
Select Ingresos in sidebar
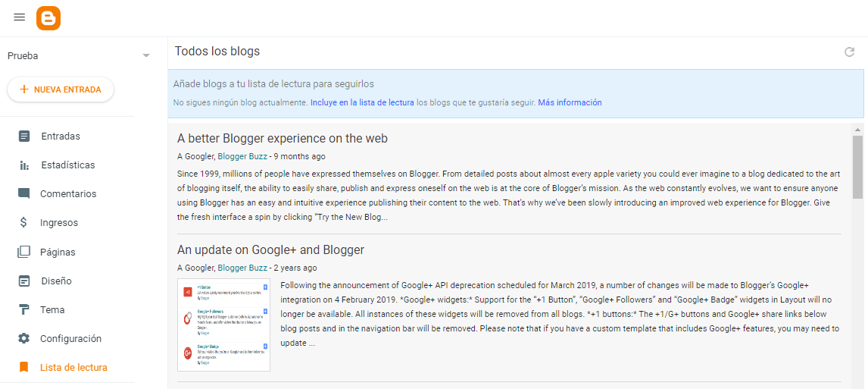(x=58, y=223)
